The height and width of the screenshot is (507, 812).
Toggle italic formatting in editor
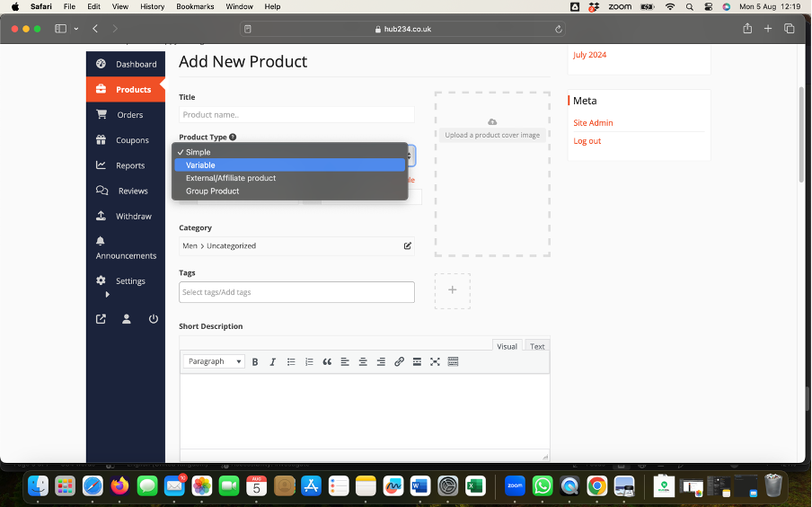coord(273,361)
